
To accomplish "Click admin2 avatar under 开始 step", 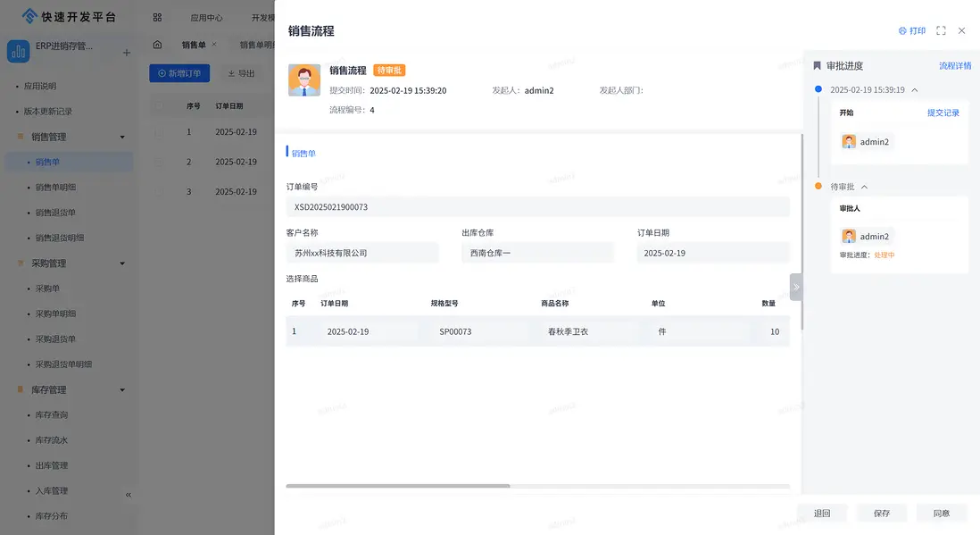I will [x=849, y=141].
